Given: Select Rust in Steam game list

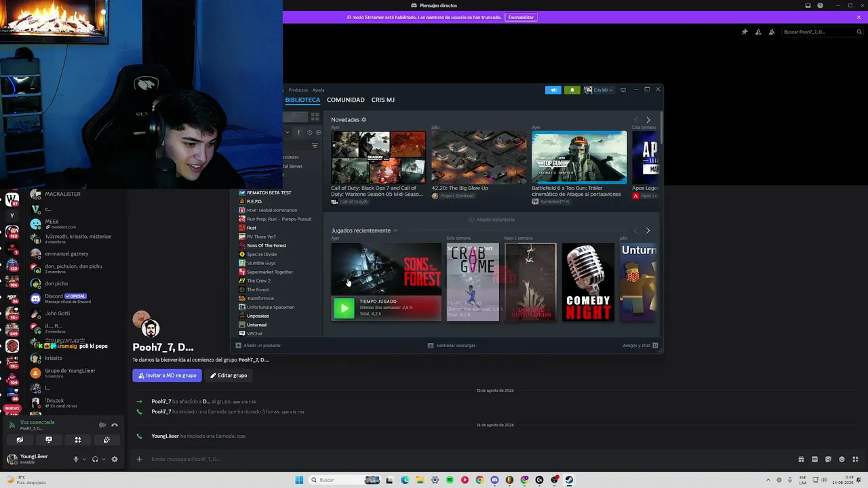Looking at the screenshot, I should click(x=252, y=228).
